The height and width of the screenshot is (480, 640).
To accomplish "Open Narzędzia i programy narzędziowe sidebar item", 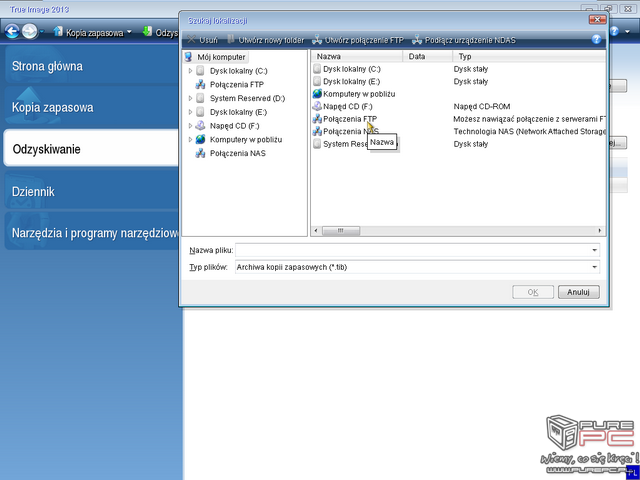I will click(x=91, y=233).
